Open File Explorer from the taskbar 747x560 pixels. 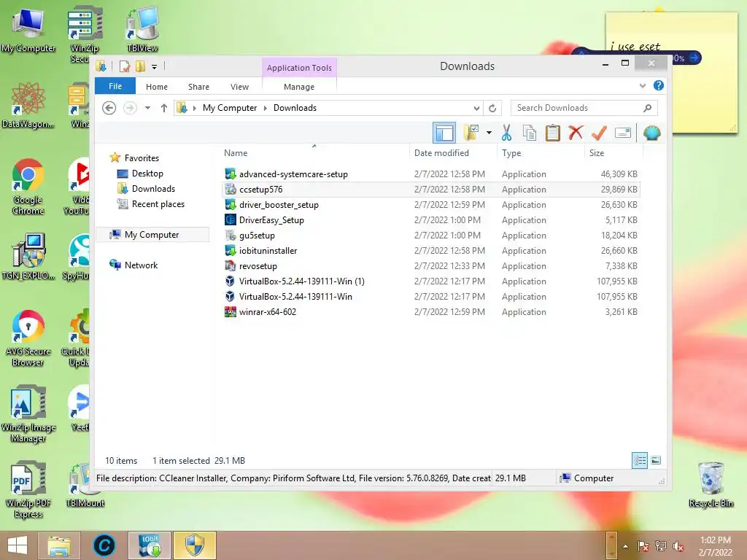[58, 545]
